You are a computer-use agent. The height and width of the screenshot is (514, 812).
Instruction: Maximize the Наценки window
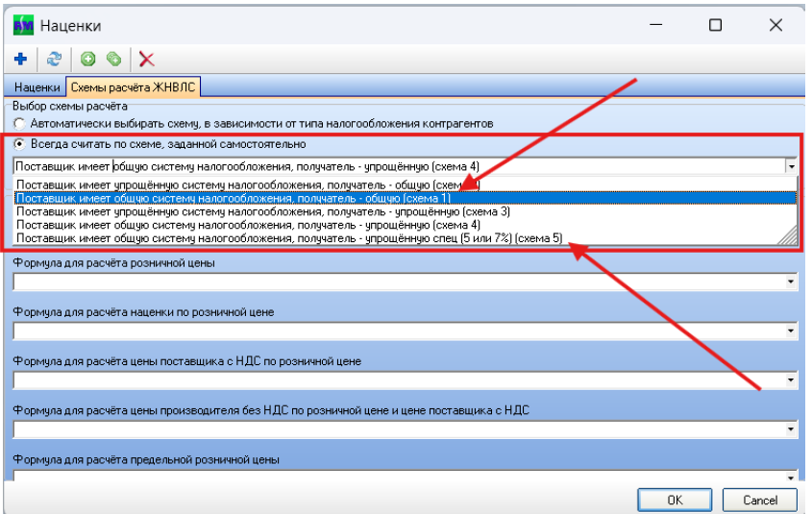tap(715, 26)
